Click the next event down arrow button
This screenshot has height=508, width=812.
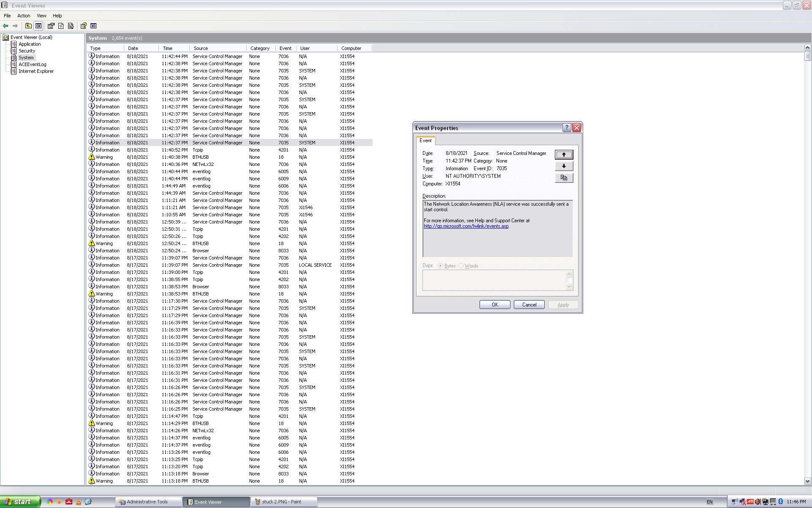point(564,166)
